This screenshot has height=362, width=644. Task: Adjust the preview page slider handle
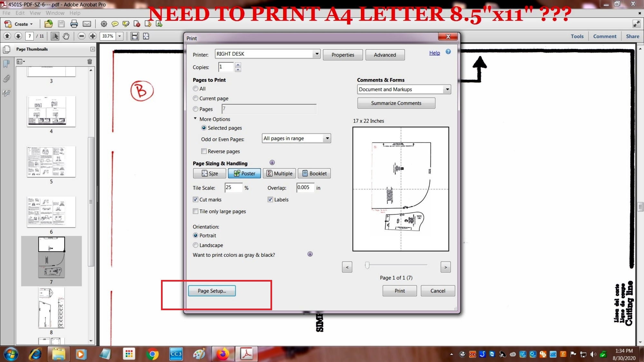pos(367,265)
